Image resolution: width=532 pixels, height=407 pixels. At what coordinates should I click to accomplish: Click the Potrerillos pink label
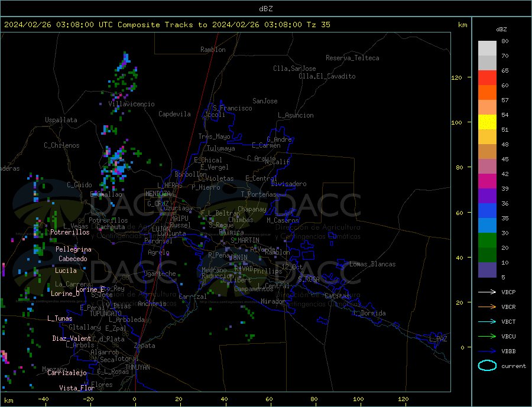(x=70, y=232)
